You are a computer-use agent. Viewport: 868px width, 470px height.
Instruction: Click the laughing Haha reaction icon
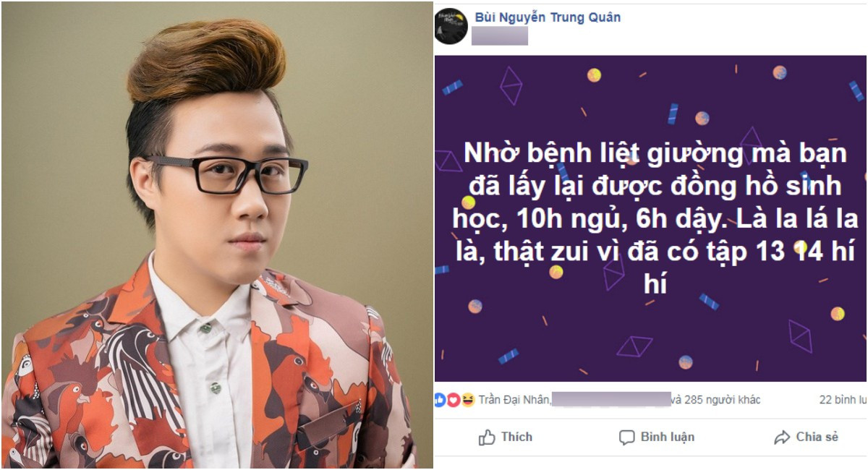(x=467, y=400)
